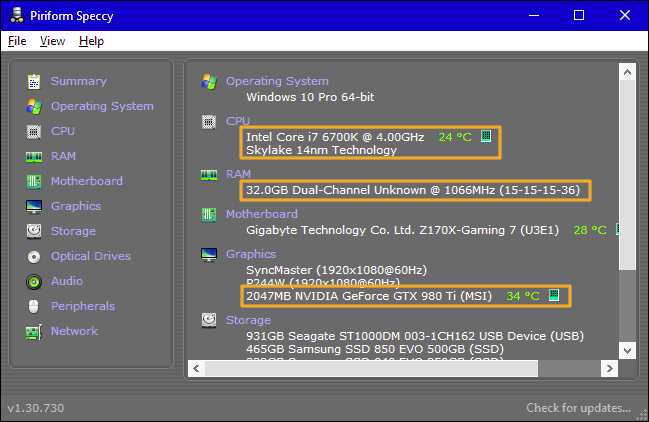Image resolution: width=649 pixels, height=422 pixels.
Task: Click the Peripherals mouse icon in sidebar
Action: pyautogui.click(x=34, y=307)
